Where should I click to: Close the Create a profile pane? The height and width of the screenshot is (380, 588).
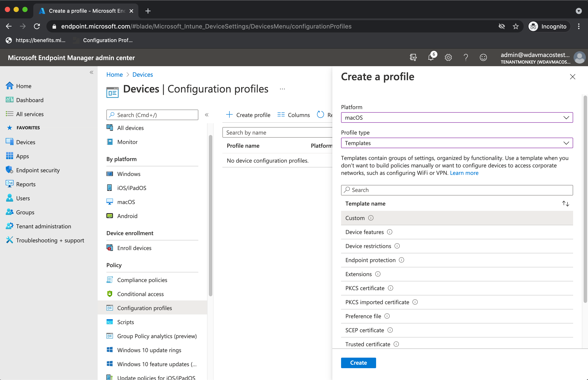[x=572, y=77]
